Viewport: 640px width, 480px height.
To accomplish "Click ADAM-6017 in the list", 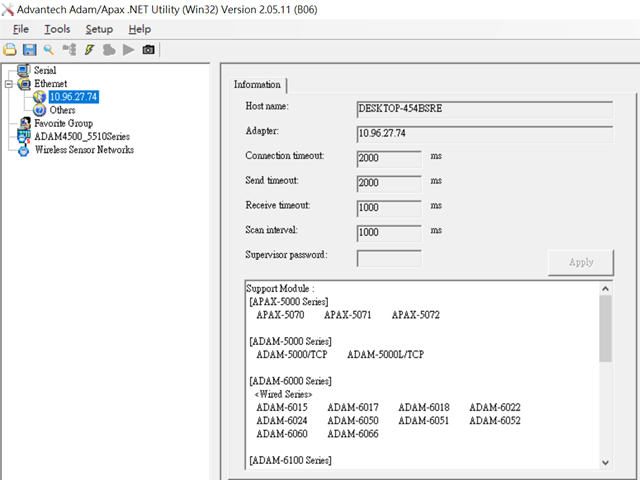I will click(x=353, y=407).
